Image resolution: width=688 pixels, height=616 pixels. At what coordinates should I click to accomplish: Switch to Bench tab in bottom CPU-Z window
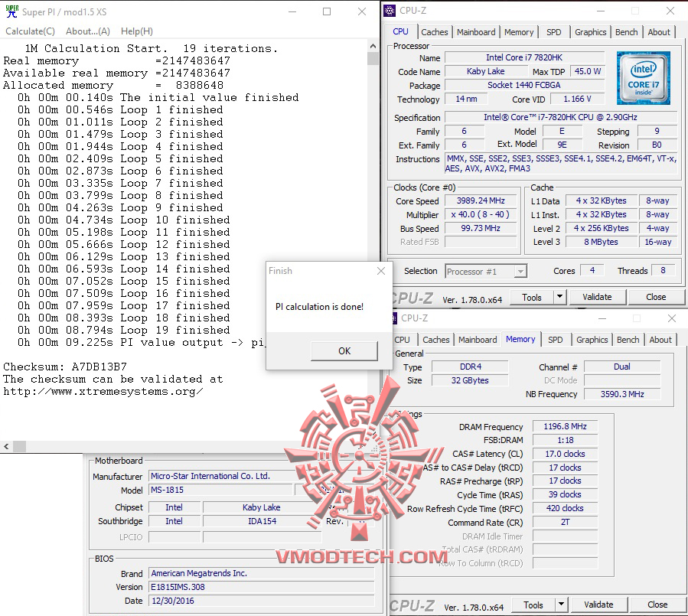[628, 340]
